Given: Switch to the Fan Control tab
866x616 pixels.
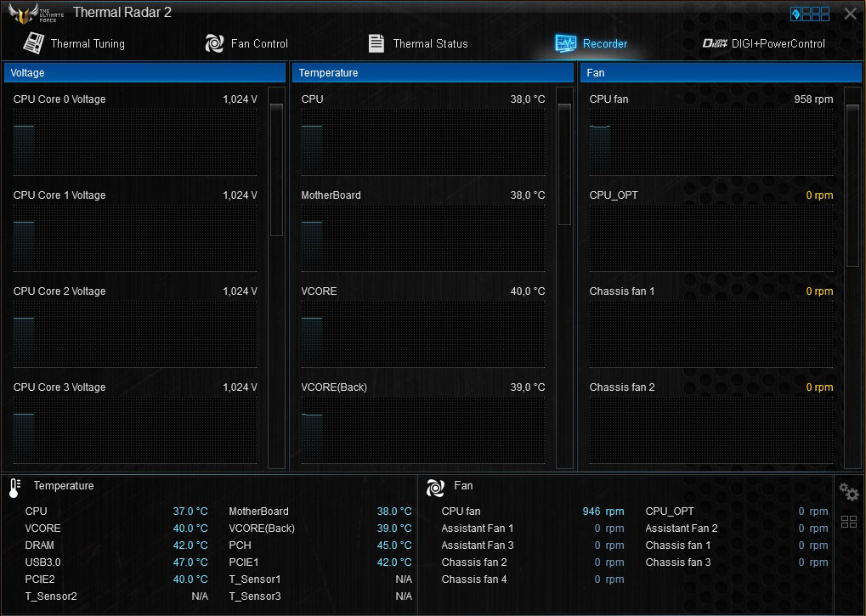Looking at the screenshot, I should tap(246, 43).
